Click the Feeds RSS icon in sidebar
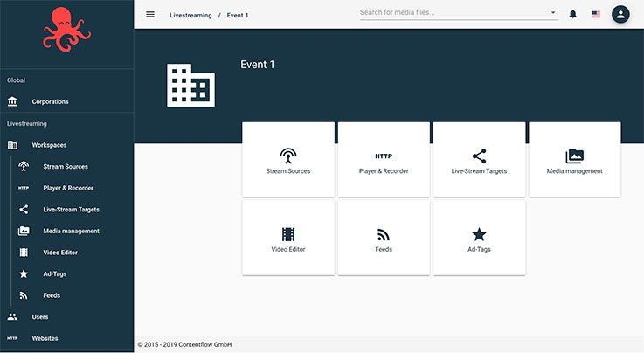The width and height of the screenshot is (644, 353). pos(24,295)
